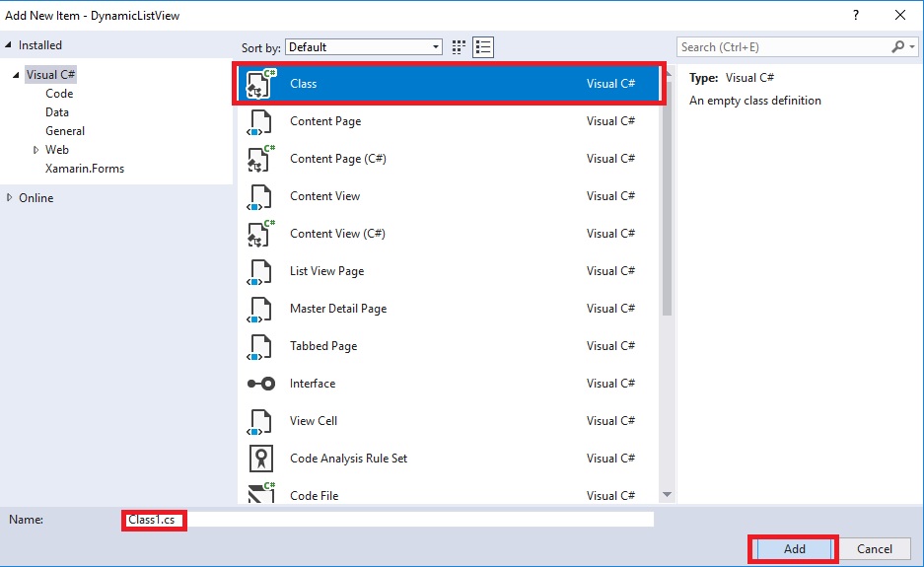924x567 pixels.
Task: Pick the Tabbed Page template icon
Action: click(259, 346)
